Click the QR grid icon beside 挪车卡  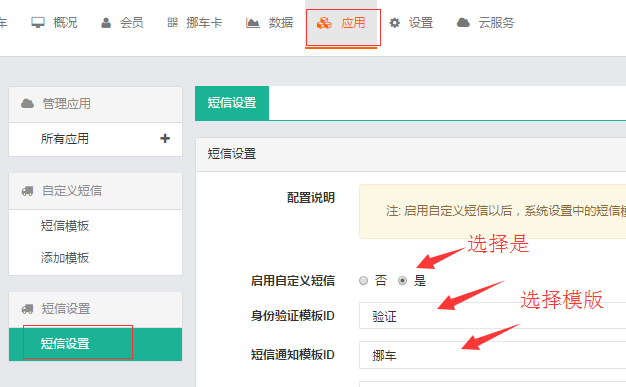tap(172, 23)
